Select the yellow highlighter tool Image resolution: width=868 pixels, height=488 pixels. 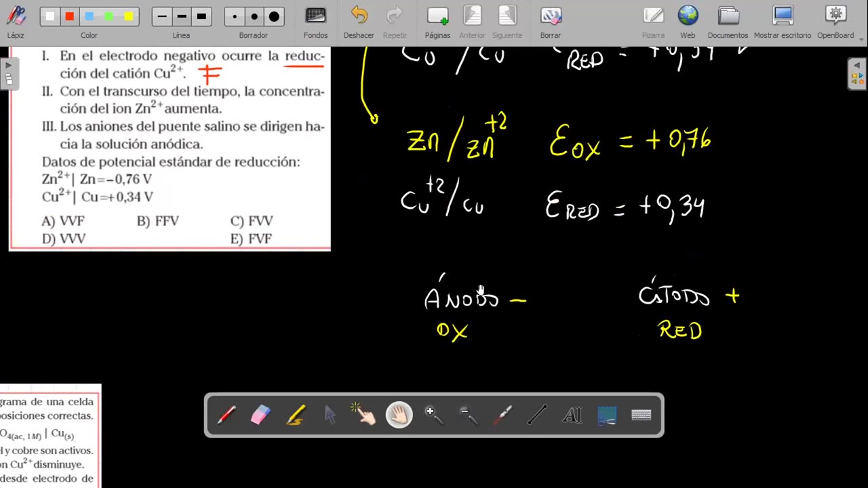(296, 415)
